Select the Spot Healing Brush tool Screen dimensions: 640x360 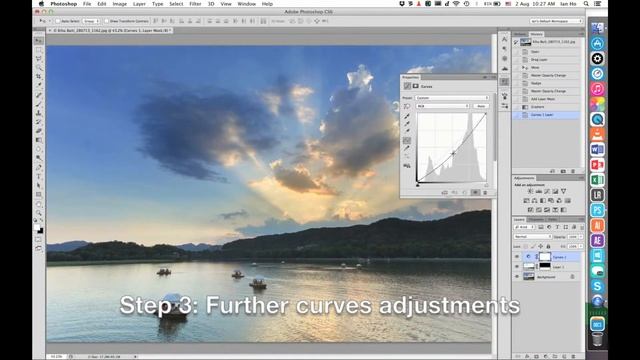coord(39,95)
